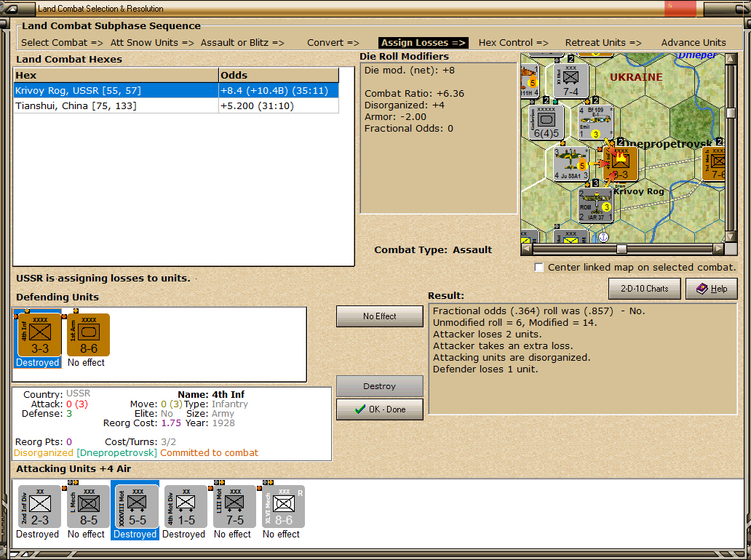751x560 pixels.
Task: Select the LIII Mot 7-5 attacking unit
Action: point(234,506)
